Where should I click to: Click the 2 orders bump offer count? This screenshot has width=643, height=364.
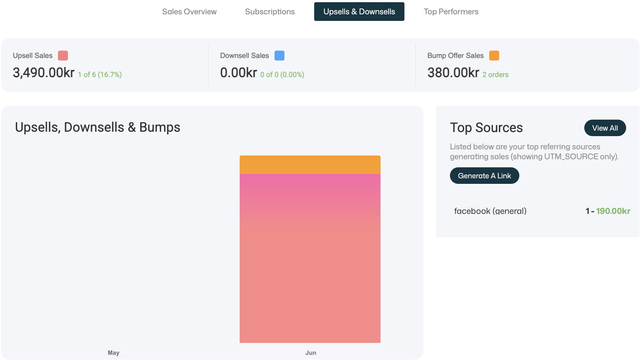495,74
